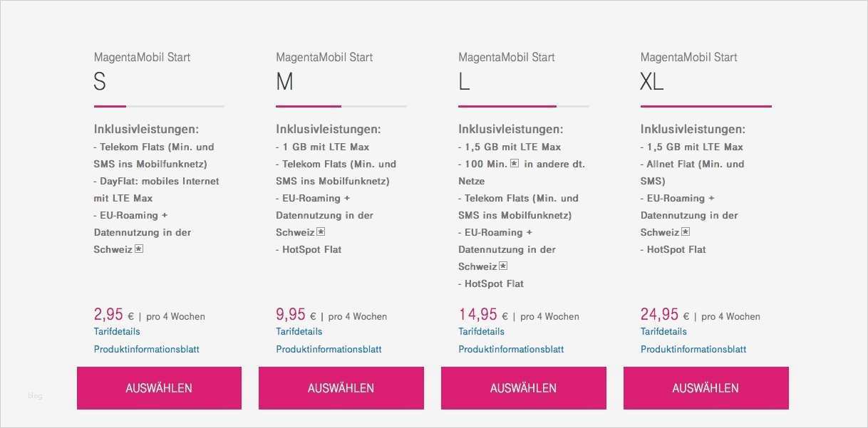This screenshot has height=428, width=868.
Task: Click AUSWÄHLEN for tariff M
Action: pos(341,388)
